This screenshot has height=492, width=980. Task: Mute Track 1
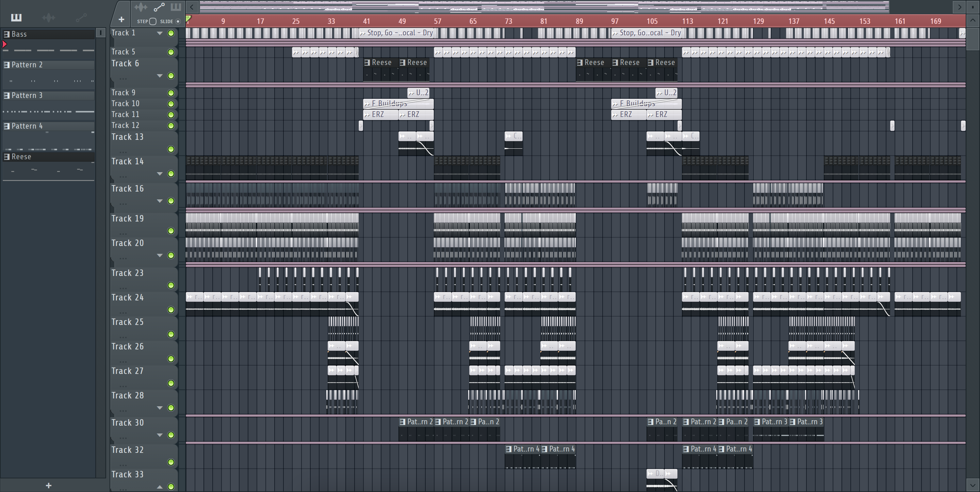click(x=171, y=33)
